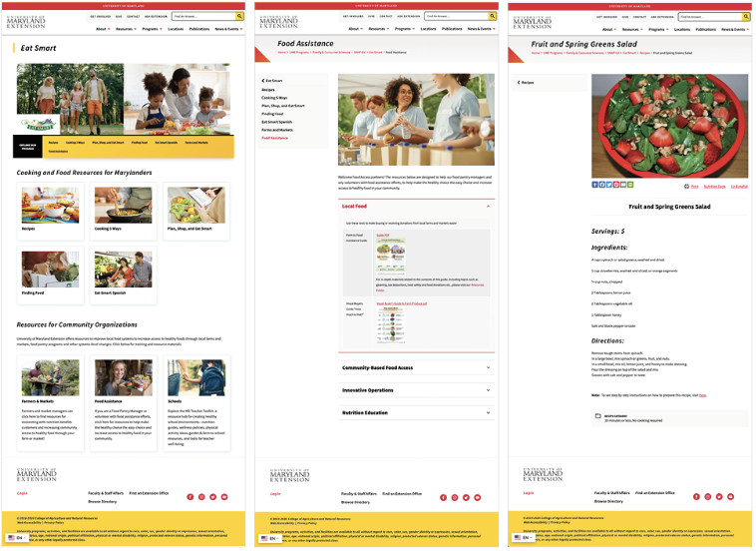This screenshot has width=756, height=551.
Task: Open Find an Extension Office in the Salad page footer
Action: 655,493
